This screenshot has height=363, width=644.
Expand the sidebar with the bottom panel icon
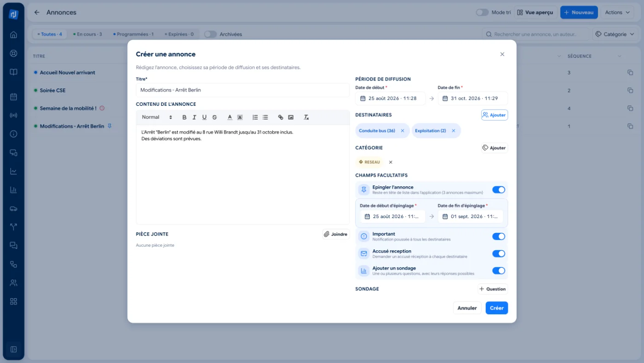[13, 349]
